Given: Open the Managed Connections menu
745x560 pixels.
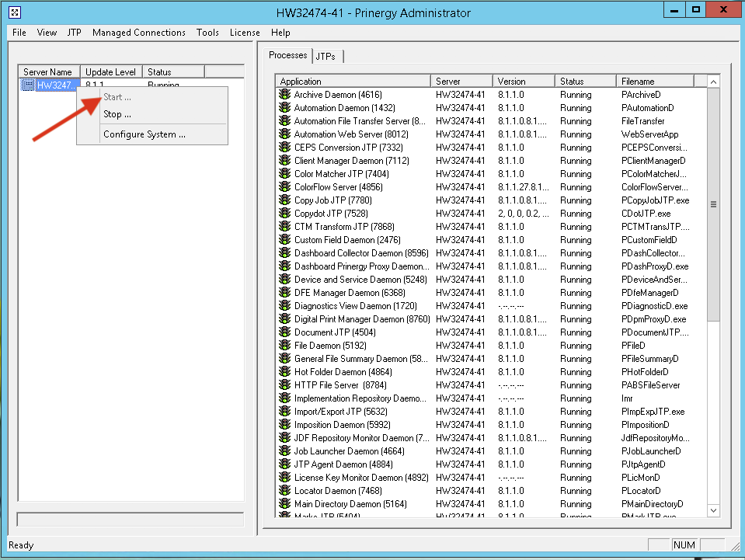Looking at the screenshot, I should point(138,33).
